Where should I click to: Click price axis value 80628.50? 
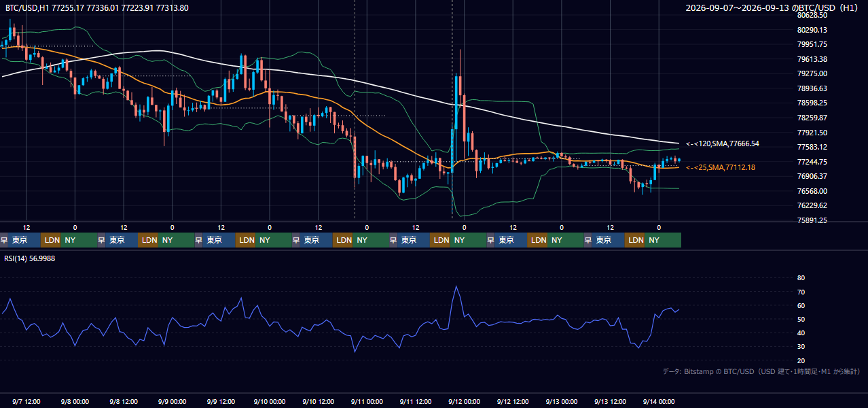[x=812, y=15]
